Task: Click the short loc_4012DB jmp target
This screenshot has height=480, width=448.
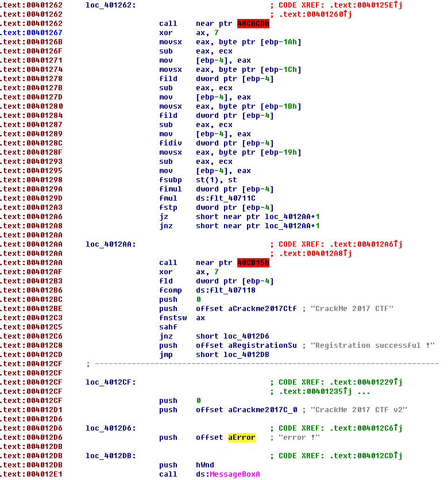Action: click(233, 355)
